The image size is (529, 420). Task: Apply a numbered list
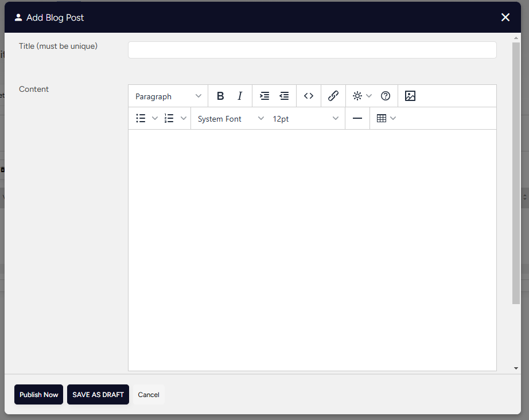[x=169, y=118]
